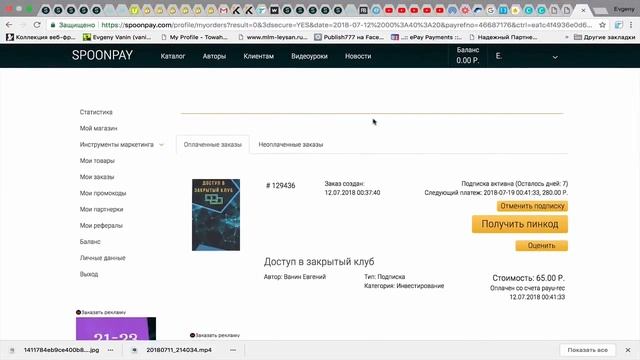Open the Клиентам menu item

258,56
